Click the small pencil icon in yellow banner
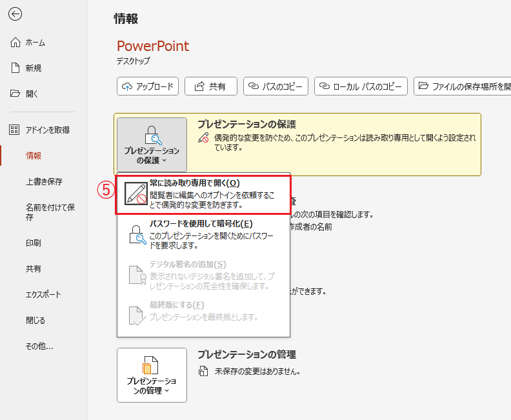The image size is (511, 420). click(x=203, y=137)
